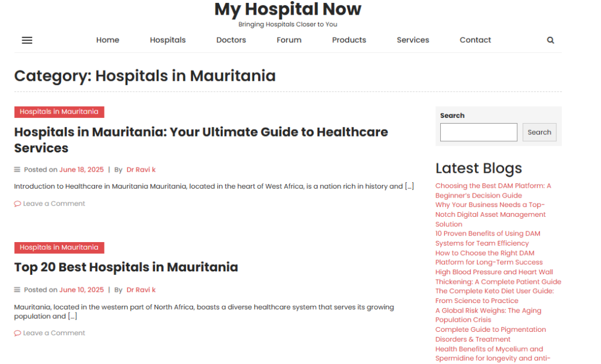Image resolution: width=601 pixels, height=364 pixels.
Task: Open Hospitals in Mauritania: Ultimate Guide post title
Action: tap(201, 140)
